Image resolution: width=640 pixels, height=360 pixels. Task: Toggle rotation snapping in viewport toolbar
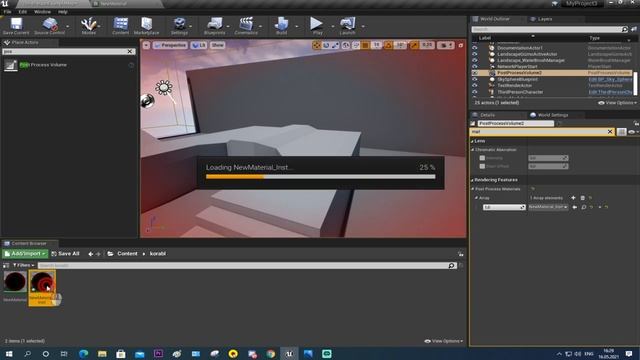tap(389, 45)
